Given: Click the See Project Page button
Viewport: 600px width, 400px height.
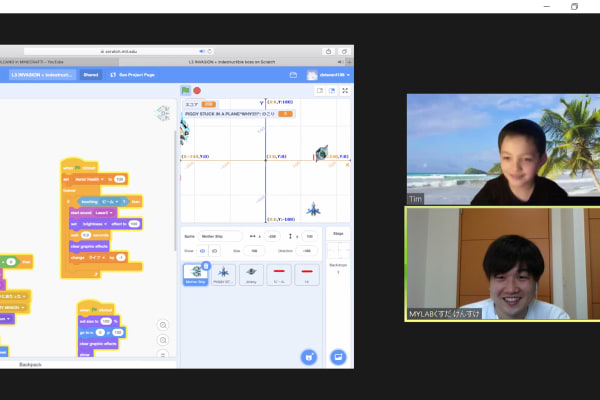Looking at the screenshot, I should coord(135,75).
